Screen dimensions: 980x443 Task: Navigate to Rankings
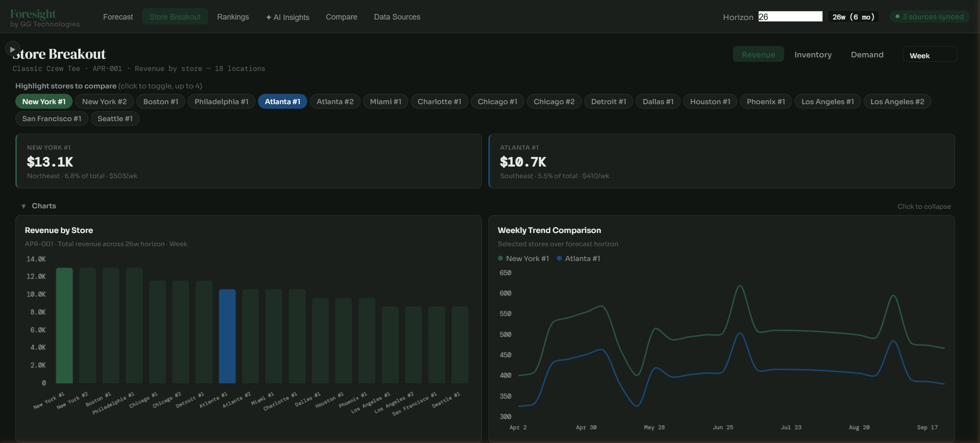(233, 17)
